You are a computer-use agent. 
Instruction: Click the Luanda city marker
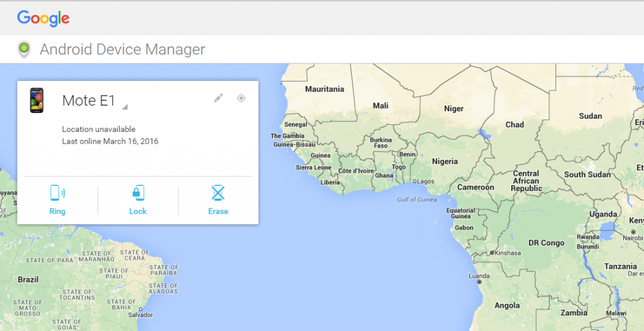(x=479, y=282)
